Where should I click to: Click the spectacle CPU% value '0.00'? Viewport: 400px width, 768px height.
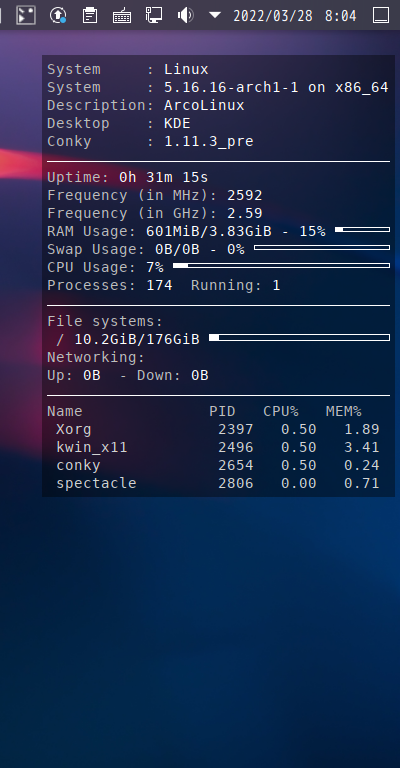click(299, 483)
